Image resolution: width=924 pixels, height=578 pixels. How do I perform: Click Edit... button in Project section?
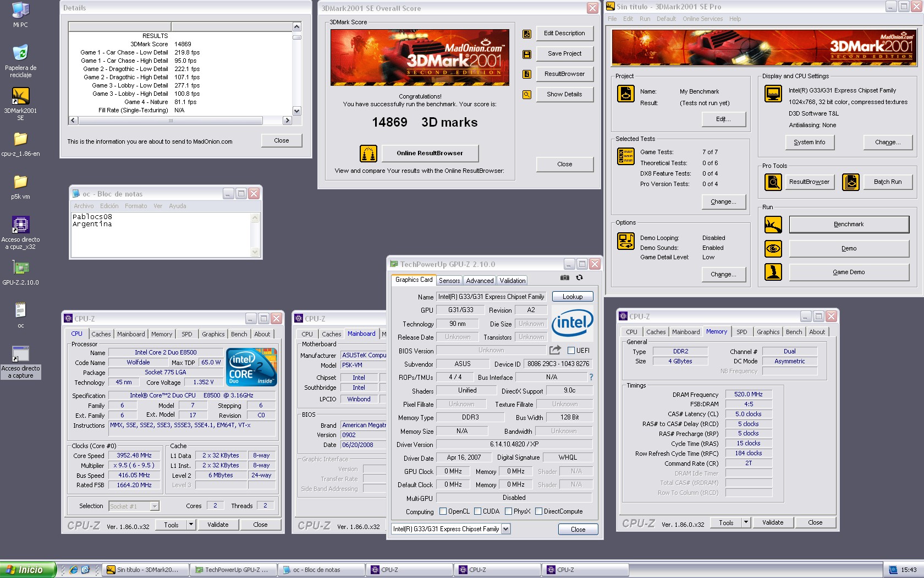pos(723,119)
